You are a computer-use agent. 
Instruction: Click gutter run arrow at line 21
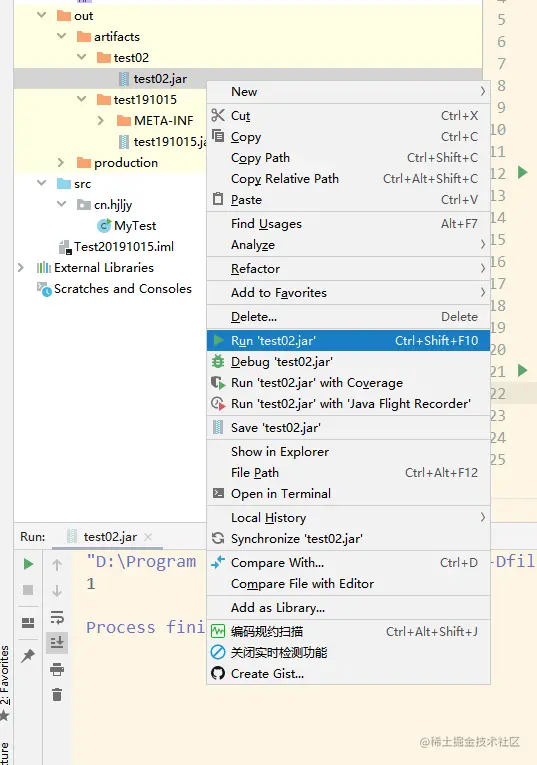pyautogui.click(x=522, y=370)
